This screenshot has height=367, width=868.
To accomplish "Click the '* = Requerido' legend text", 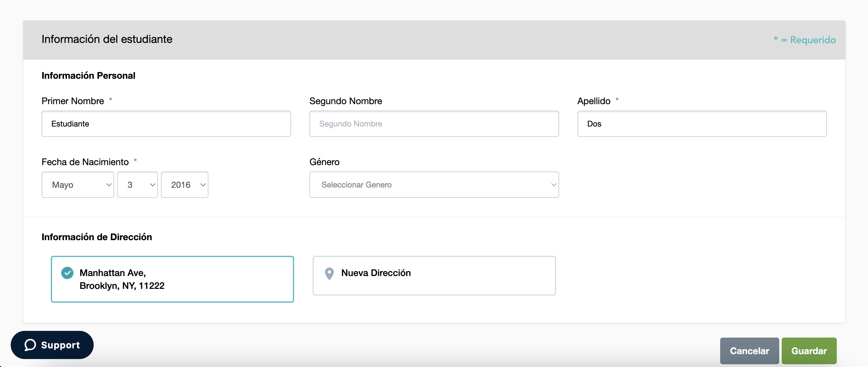I will coord(805,40).
